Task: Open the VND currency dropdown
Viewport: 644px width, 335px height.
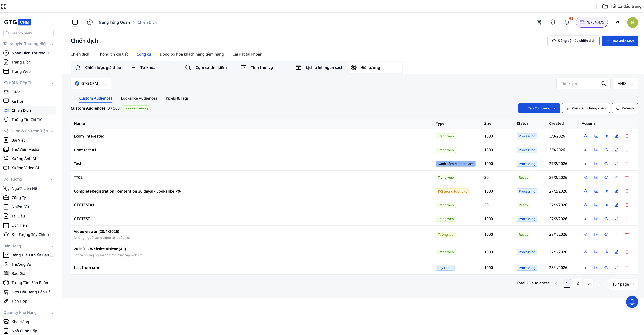Action: coord(626,83)
